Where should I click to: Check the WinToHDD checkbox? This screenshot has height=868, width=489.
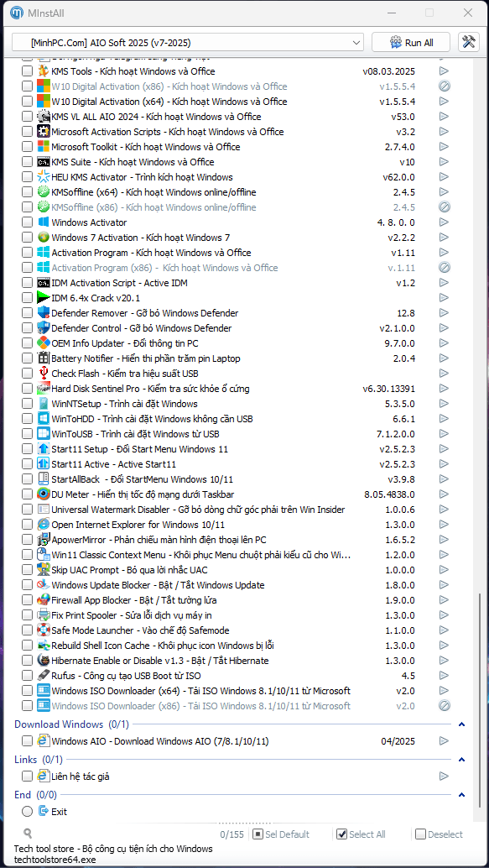click(x=27, y=419)
